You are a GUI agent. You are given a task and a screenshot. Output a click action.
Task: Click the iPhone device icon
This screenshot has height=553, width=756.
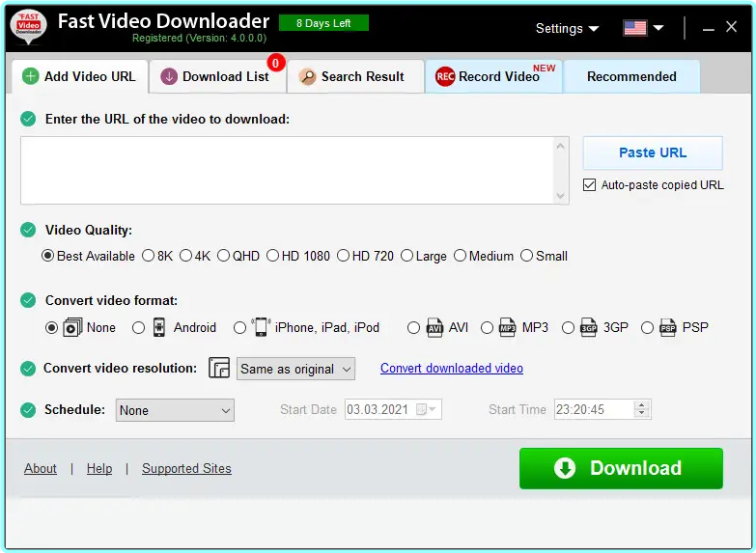coord(261,327)
